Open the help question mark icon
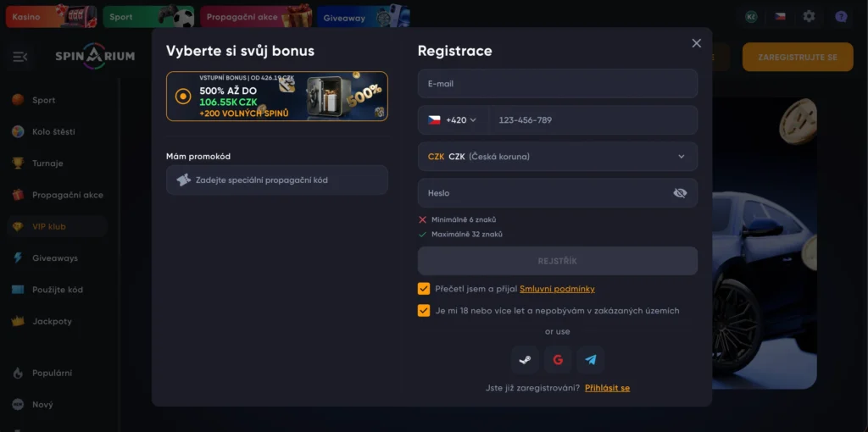 [841, 16]
